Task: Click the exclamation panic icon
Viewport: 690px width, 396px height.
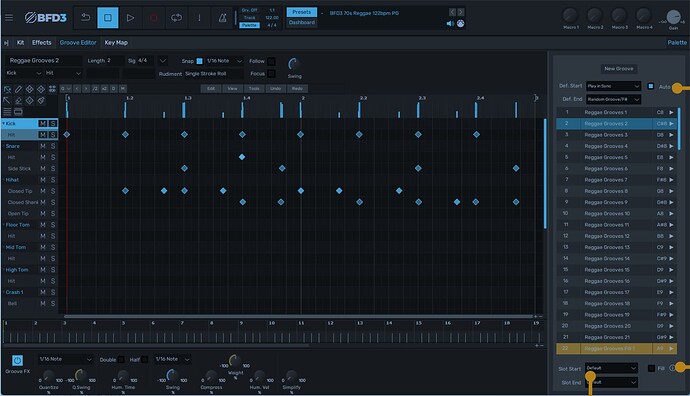Action: tap(199, 18)
